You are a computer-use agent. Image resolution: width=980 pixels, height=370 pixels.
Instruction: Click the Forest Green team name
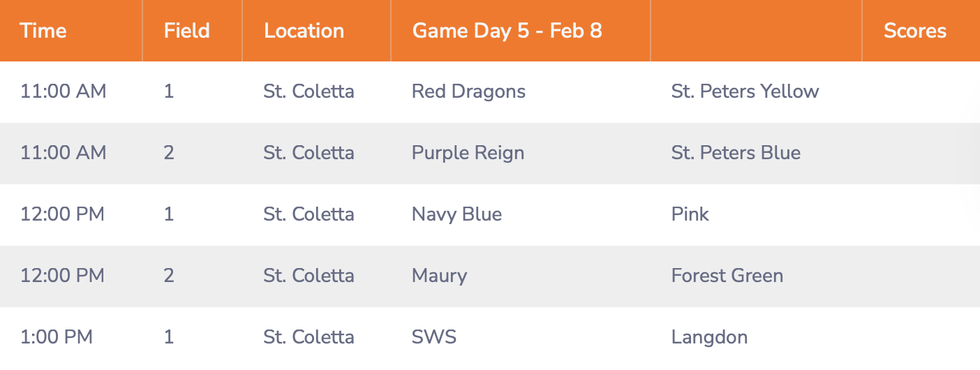click(727, 276)
